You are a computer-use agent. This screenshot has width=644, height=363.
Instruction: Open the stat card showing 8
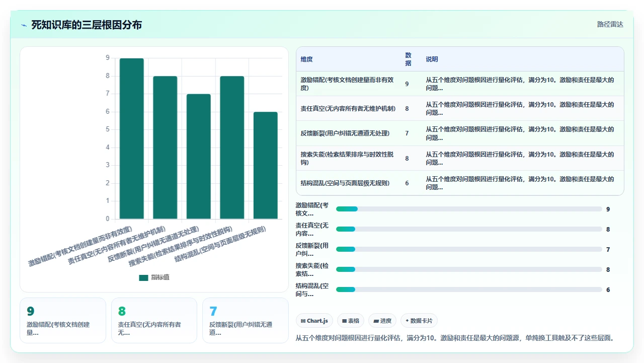(x=154, y=320)
